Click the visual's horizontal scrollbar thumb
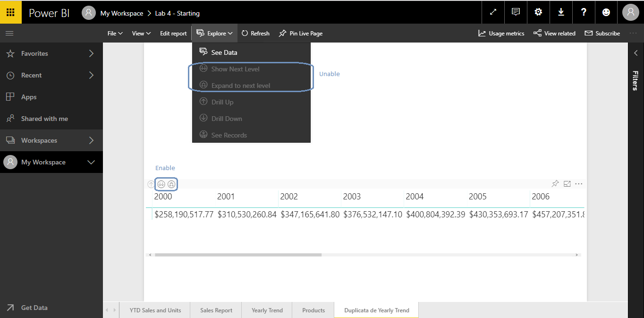Viewport: 644px width, 318px height. pos(238,255)
